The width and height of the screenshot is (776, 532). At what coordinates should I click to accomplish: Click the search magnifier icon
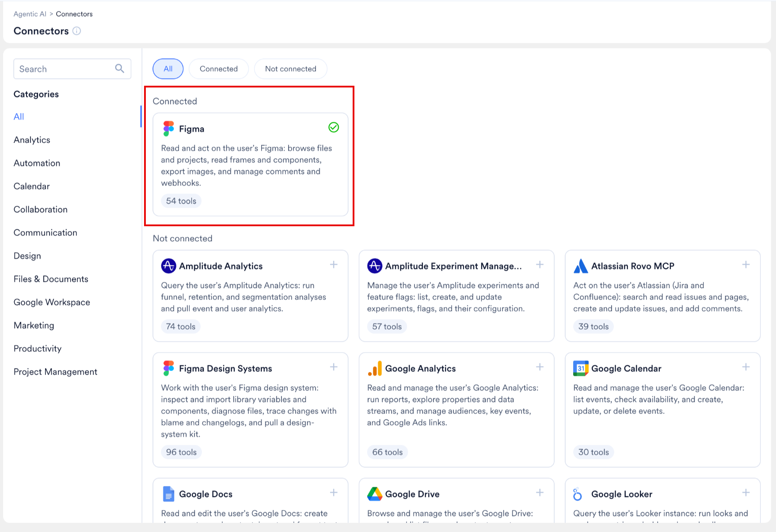[x=120, y=68]
